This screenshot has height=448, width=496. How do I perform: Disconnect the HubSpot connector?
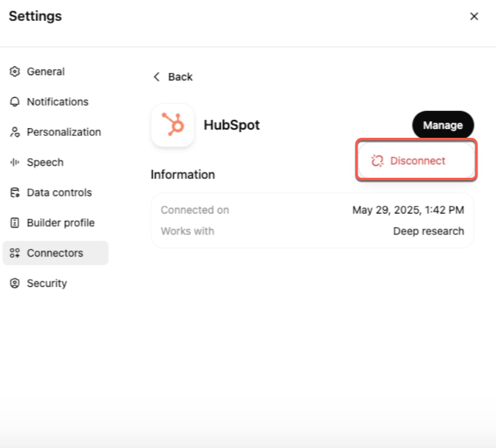coord(416,160)
